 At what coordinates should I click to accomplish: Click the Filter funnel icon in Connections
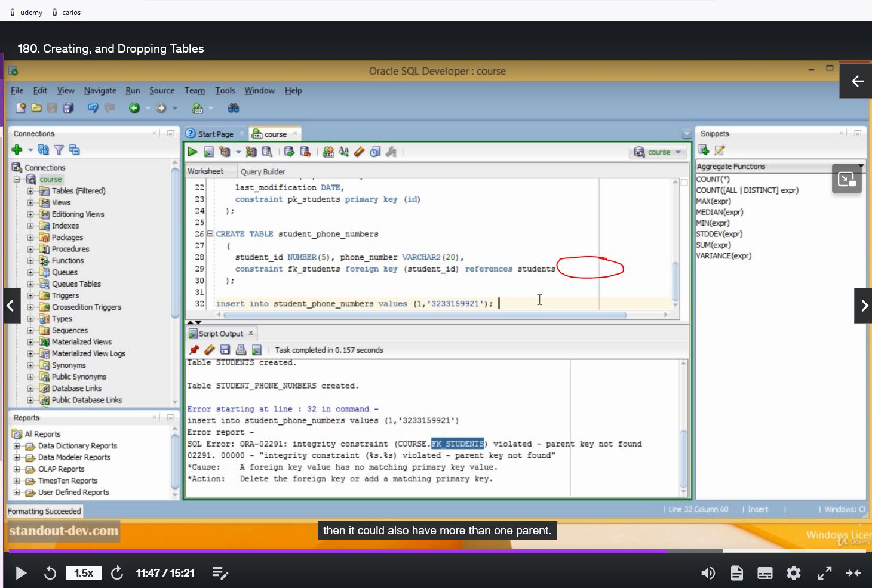pyautogui.click(x=59, y=150)
